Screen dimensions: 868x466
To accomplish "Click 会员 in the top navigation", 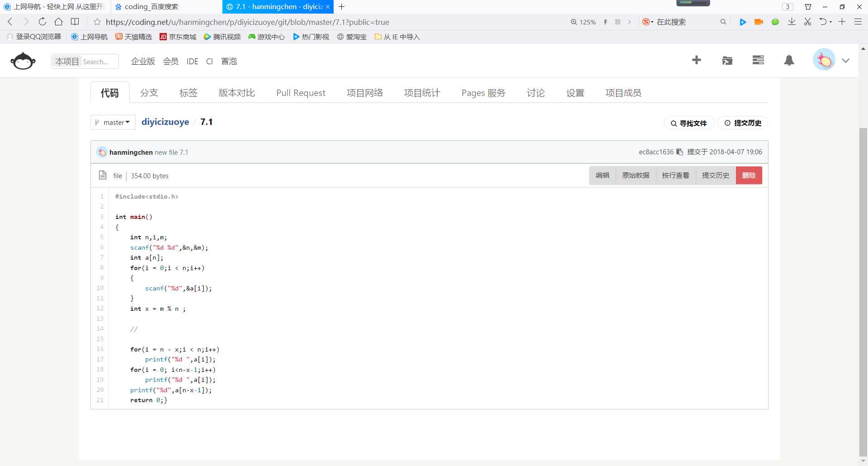I will (170, 61).
